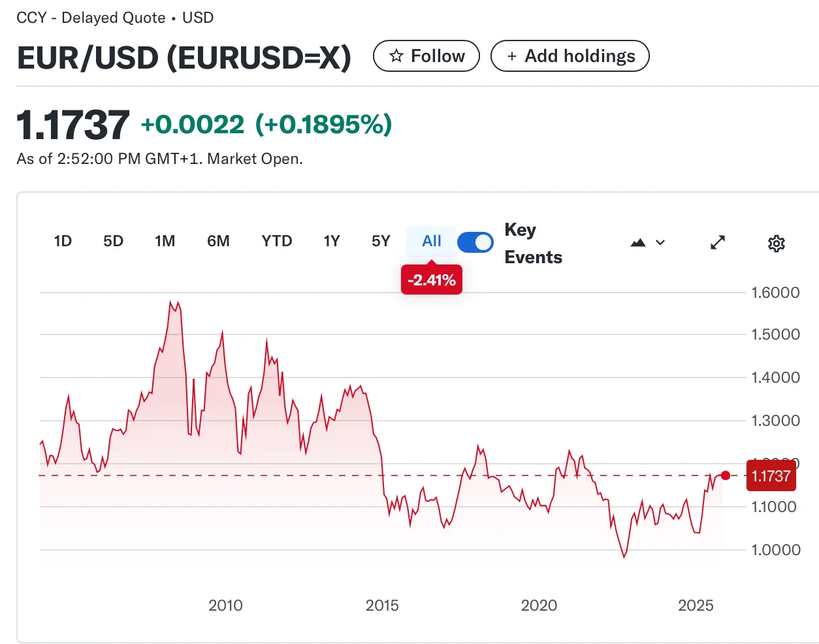This screenshot has width=819, height=644.
Task: Select the 5D time range
Action: point(113,241)
